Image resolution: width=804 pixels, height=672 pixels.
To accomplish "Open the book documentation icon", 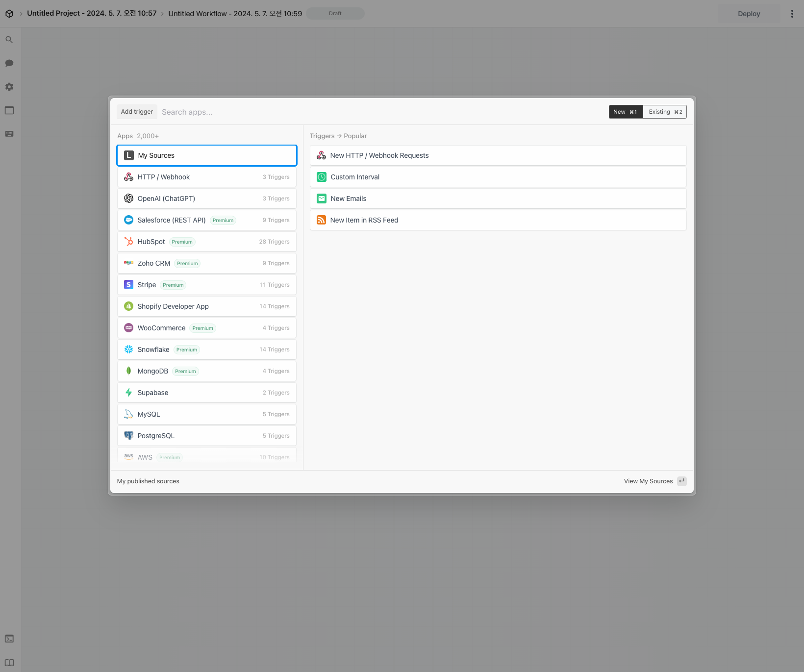I will pos(9,663).
